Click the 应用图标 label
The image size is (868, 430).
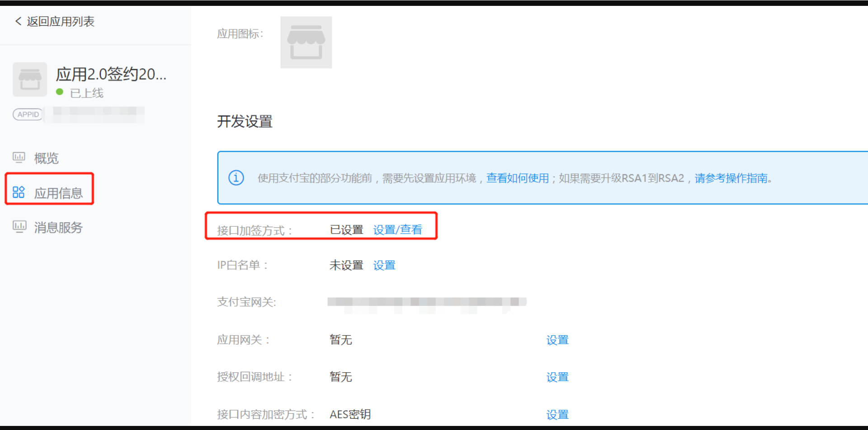click(x=240, y=34)
